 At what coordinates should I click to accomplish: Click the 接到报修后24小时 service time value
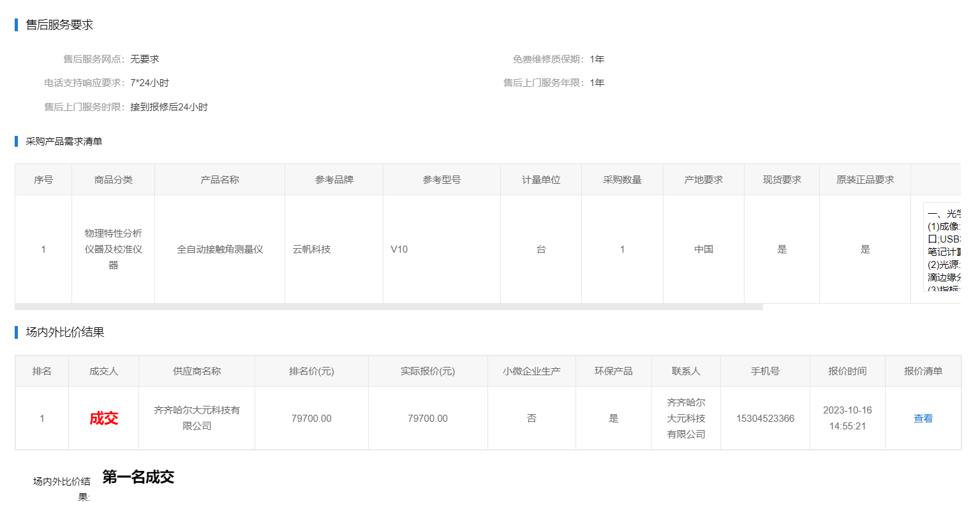169,107
